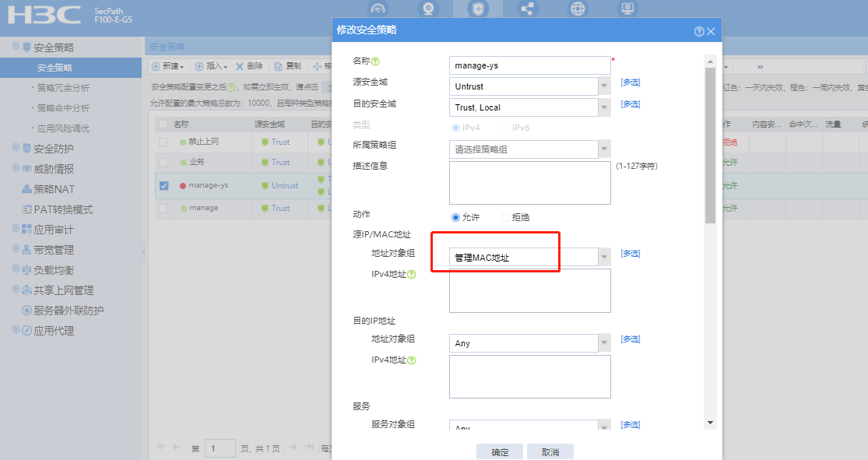Image resolution: width=868 pixels, height=460 pixels.
Task: Click 多选 link beside 源安全域
Action: click(x=631, y=83)
